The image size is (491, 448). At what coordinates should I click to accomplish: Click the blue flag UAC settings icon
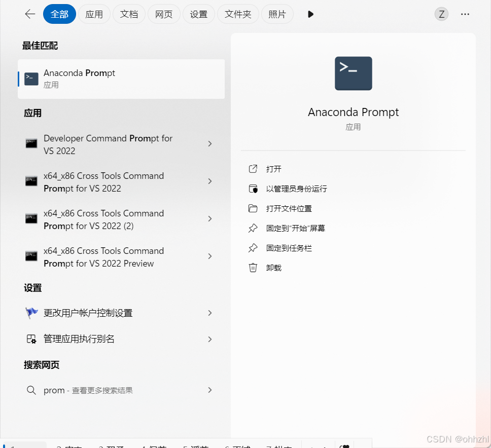click(x=31, y=313)
